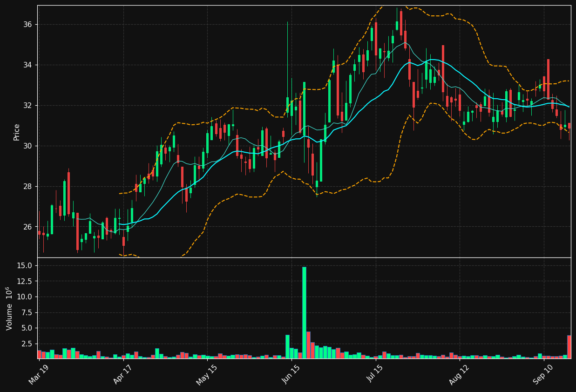Select the Mar 19 date label
Image resolution: width=576 pixels, height=392 pixels.
click(38, 374)
